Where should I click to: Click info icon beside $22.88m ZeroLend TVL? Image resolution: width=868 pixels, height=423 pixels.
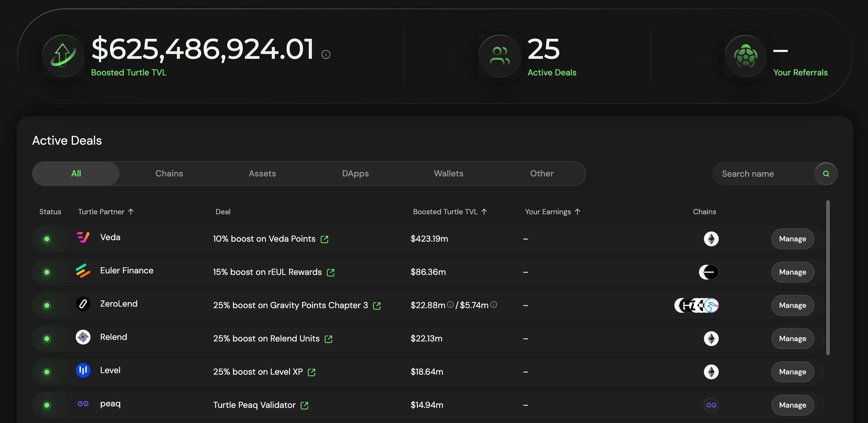[450, 305]
